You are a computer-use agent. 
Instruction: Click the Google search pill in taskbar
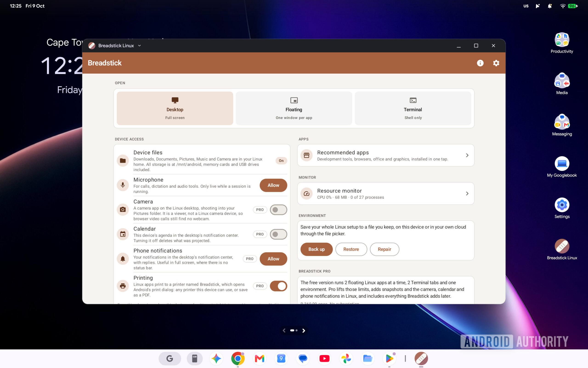170,358
